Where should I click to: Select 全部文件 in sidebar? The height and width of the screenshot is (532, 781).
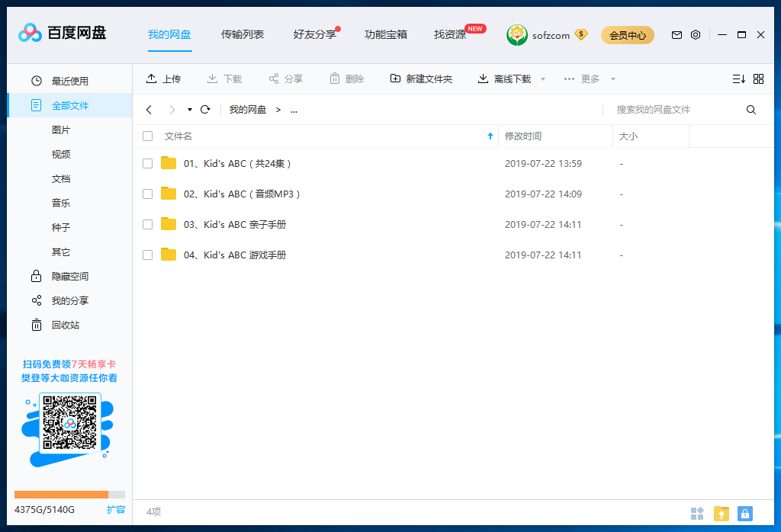coord(70,105)
